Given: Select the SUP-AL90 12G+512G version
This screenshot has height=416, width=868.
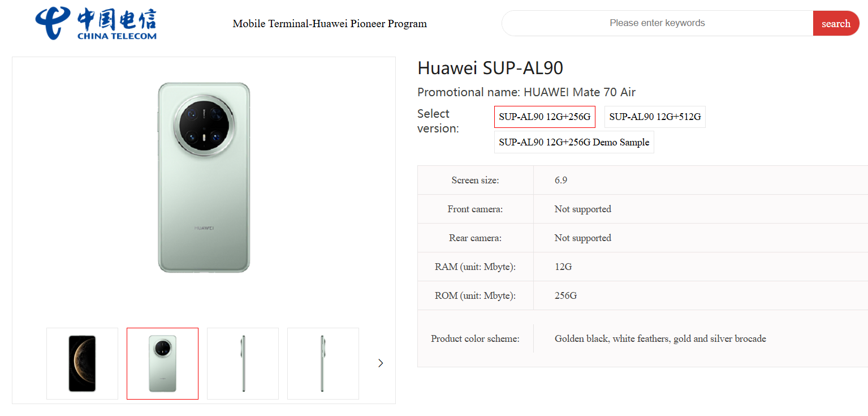Looking at the screenshot, I should pos(654,117).
